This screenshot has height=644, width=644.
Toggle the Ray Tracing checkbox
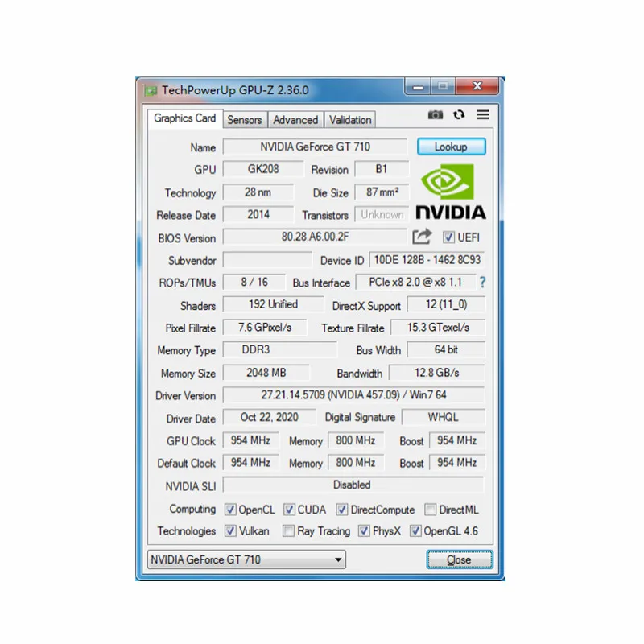[288, 531]
